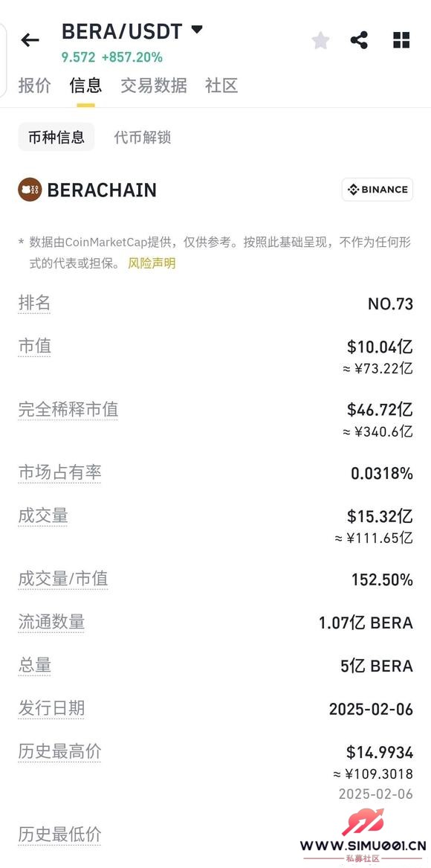Open the grid layout icon
Screen dimensions: 431x868
(x=401, y=40)
